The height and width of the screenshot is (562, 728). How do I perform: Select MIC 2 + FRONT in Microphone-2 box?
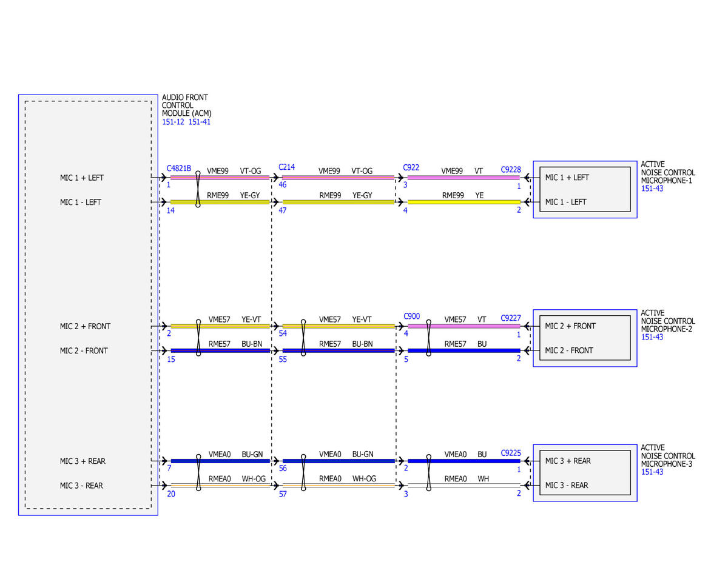(570, 326)
